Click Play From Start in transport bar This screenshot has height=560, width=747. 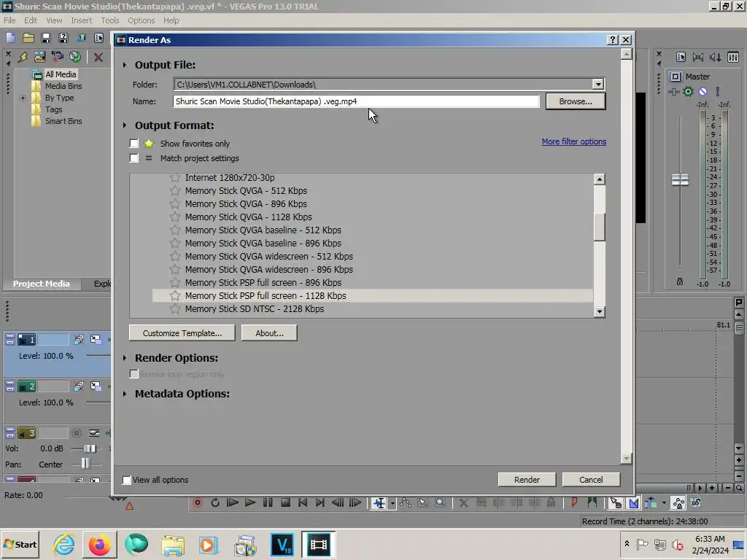[233, 502]
